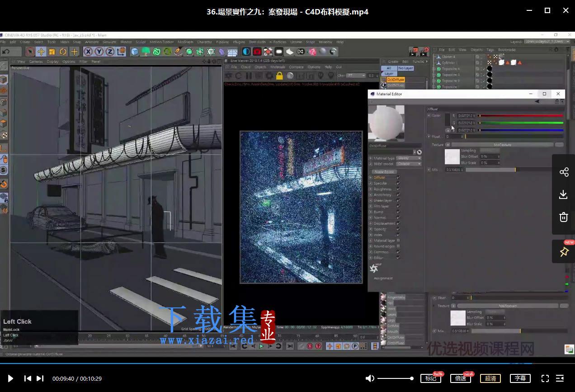The image size is (575, 392).
Task: Add a Cube primitive object
Action: click(135, 52)
